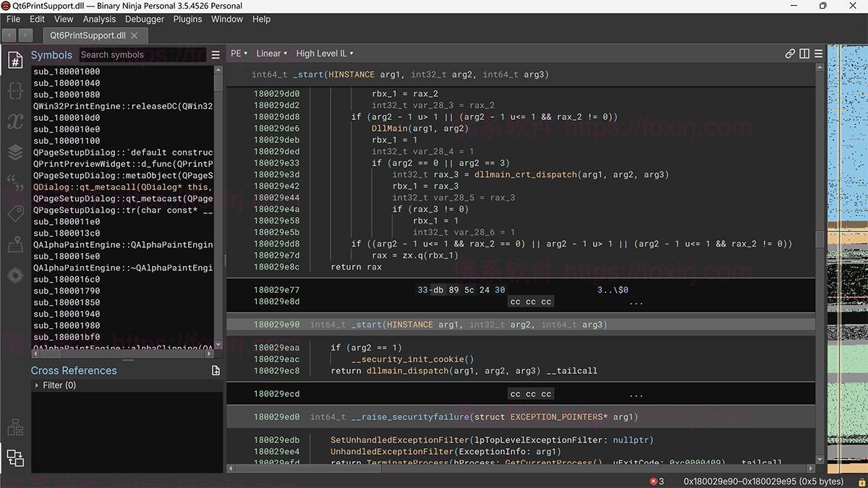868x488 pixels.
Task: Expand the Filter (0) section
Action: coord(38,385)
